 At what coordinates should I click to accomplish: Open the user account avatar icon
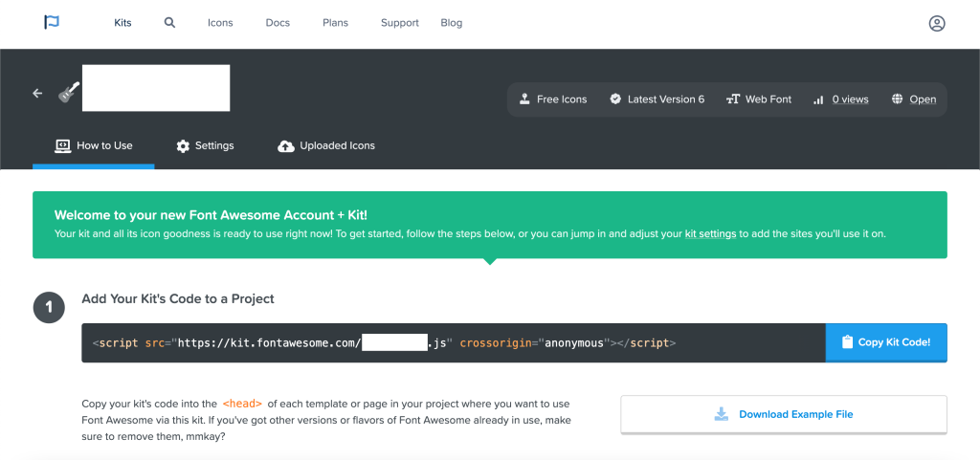click(936, 24)
